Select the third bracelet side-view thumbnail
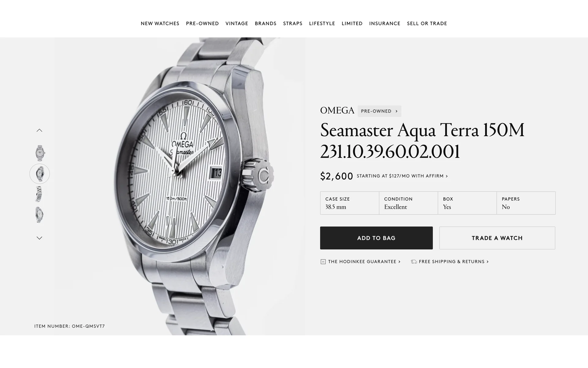 39,194
